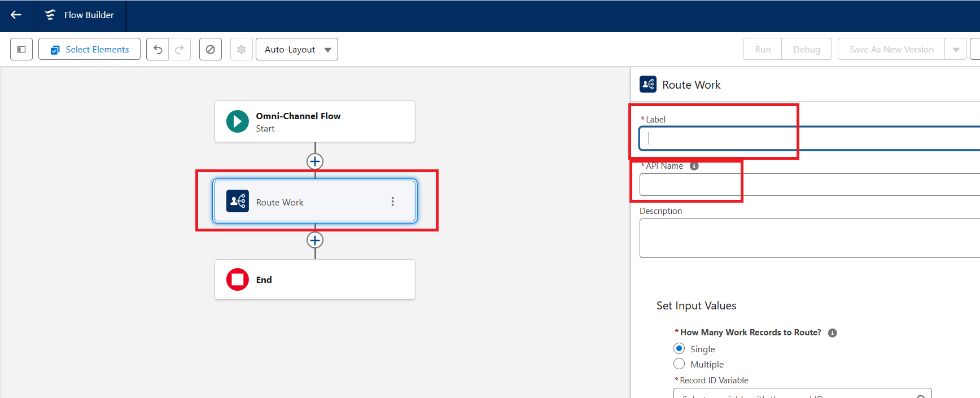Add element below Start with plus button
Viewport: 980px width, 398px height.
coord(315,161)
